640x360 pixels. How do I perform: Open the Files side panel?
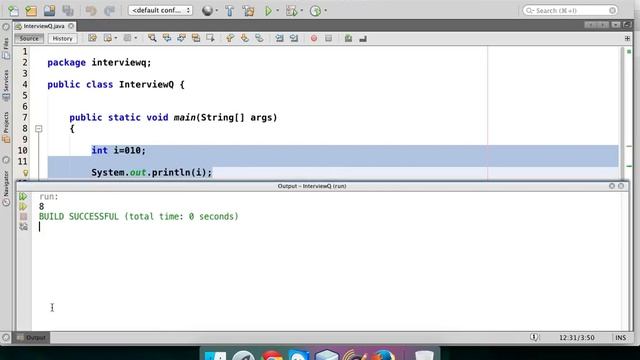pos(6,48)
